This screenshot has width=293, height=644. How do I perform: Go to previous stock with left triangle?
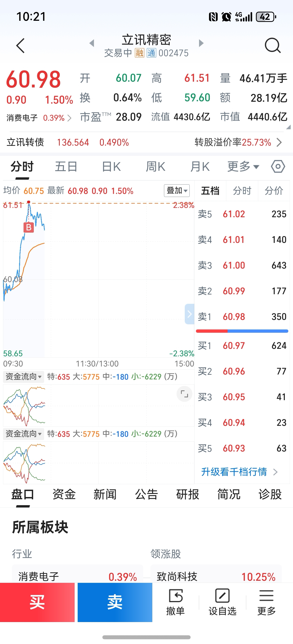pos(92,43)
